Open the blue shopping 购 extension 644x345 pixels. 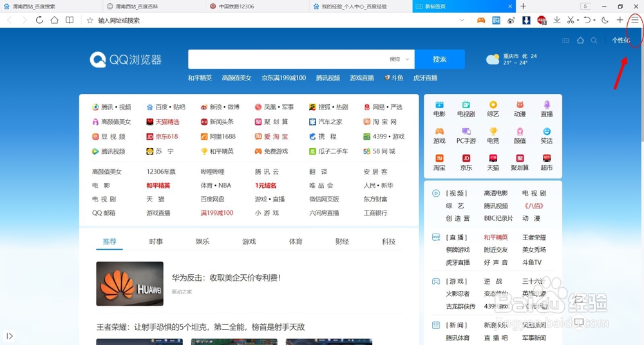pos(496,20)
